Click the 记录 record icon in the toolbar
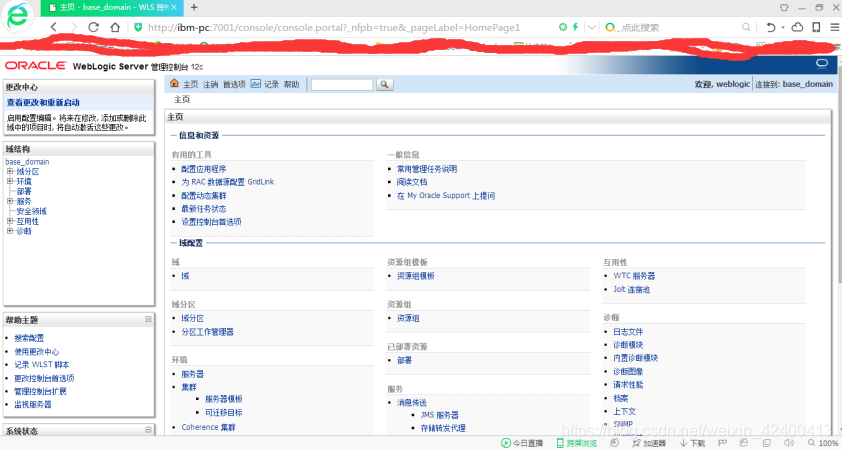 pyautogui.click(x=256, y=84)
